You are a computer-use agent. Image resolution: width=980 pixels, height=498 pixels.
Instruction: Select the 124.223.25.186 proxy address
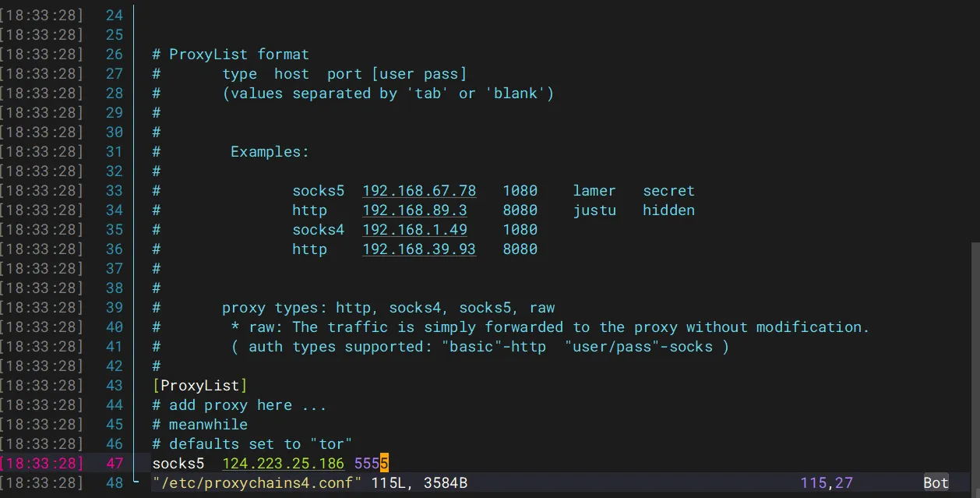pyautogui.click(x=283, y=464)
